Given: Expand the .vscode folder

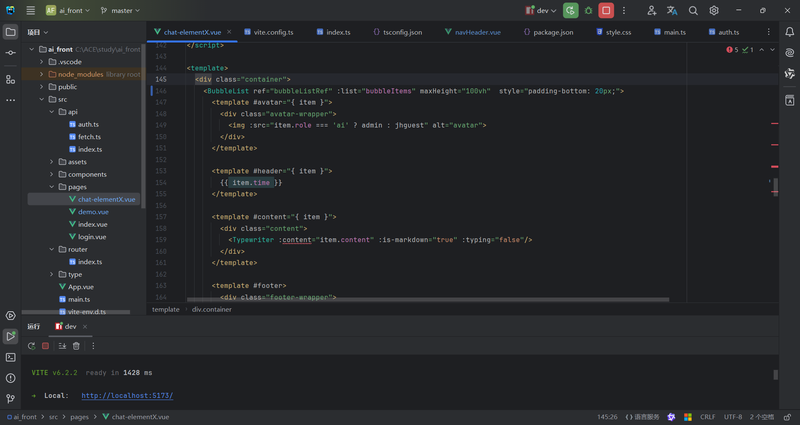Looking at the screenshot, I should (x=42, y=62).
